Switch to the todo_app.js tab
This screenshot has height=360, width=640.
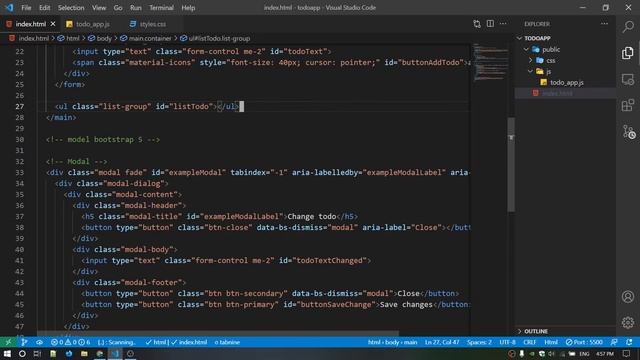click(92, 24)
